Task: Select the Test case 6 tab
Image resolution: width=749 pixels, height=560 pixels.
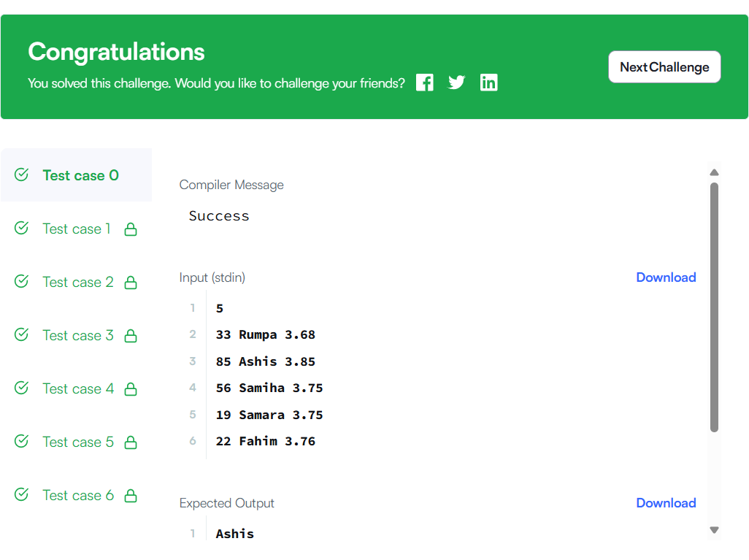Action: tap(77, 495)
